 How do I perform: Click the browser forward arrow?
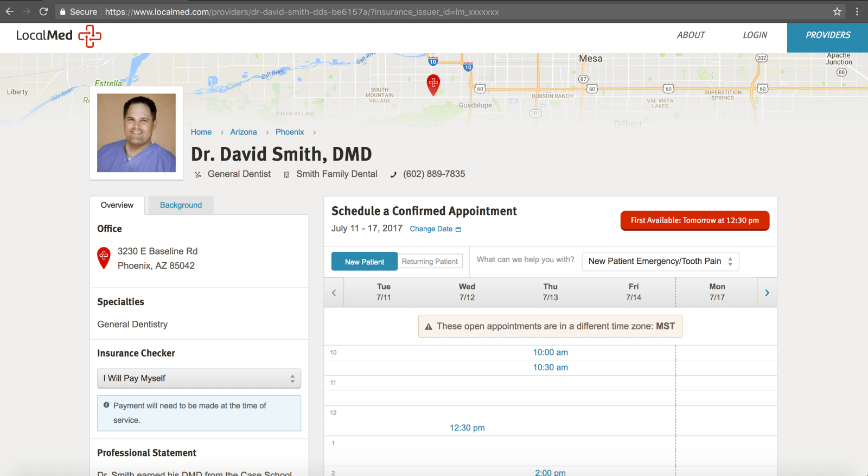click(27, 11)
